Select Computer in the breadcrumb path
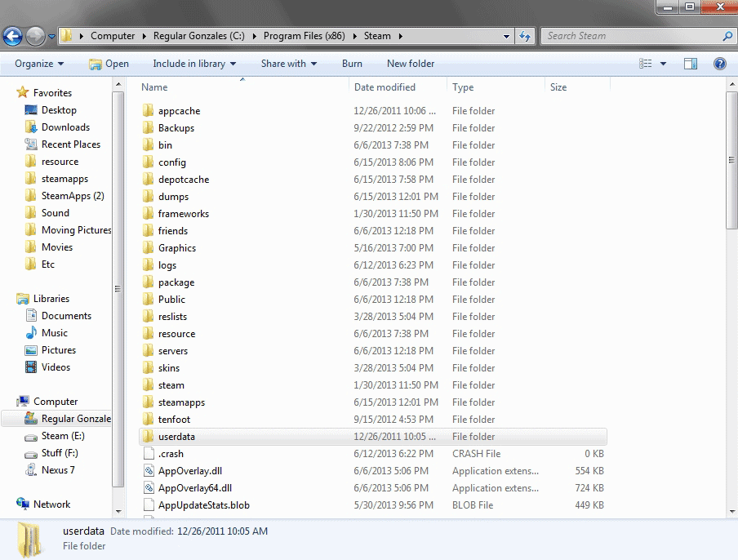The width and height of the screenshot is (738, 560). [x=113, y=36]
